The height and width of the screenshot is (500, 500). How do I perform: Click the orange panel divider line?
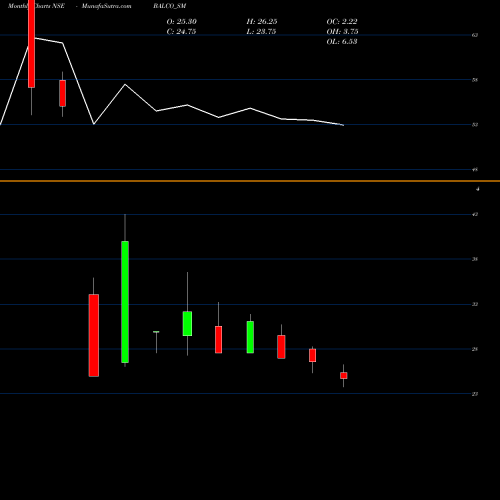[x=250, y=181]
